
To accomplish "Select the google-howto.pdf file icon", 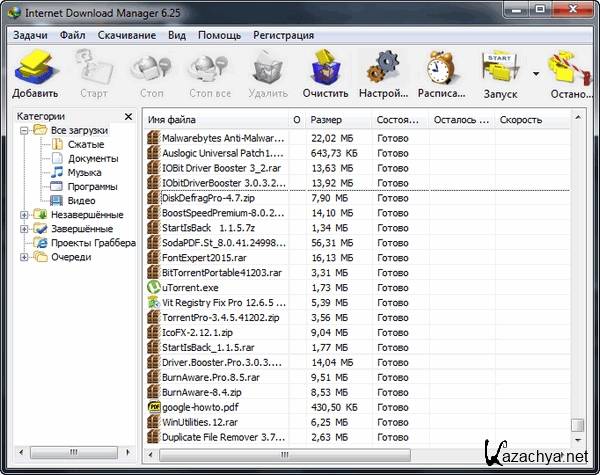I will pos(153,408).
